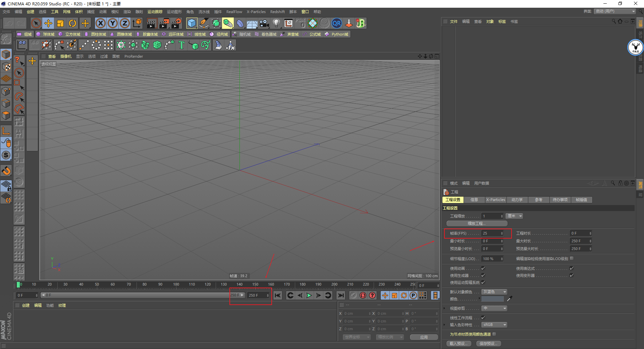The width and height of the screenshot is (644, 349).
Task: Click the MoText T icon
Action: click(x=181, y=45)
